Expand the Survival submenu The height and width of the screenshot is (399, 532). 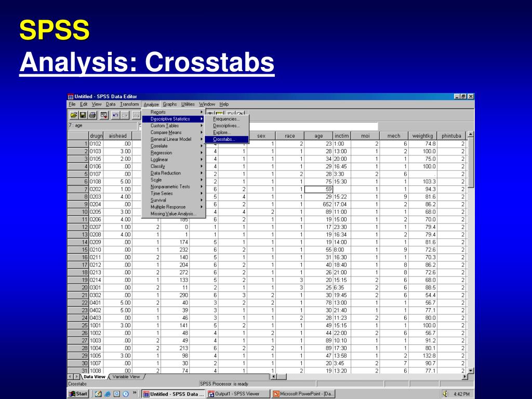point(174,200)
